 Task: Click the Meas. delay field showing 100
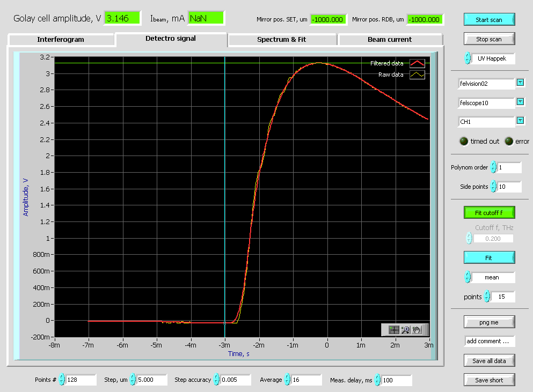(x=397, y=380)
